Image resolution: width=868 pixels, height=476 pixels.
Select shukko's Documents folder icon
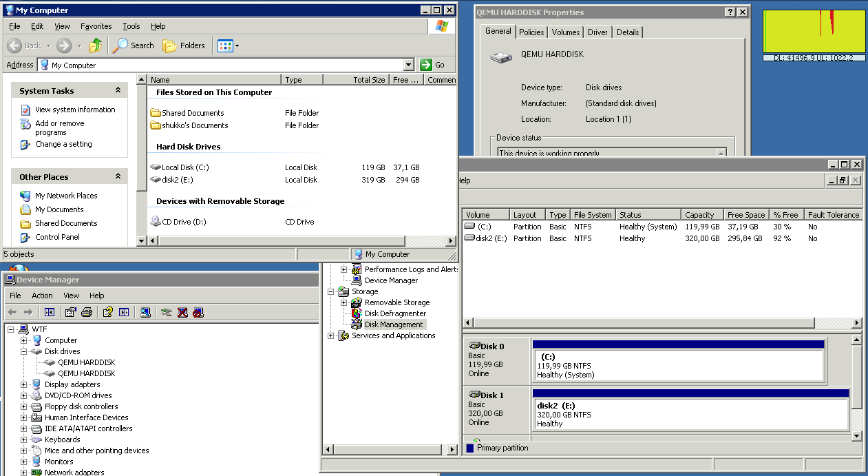pyautogui.click(x=155, y=125)
